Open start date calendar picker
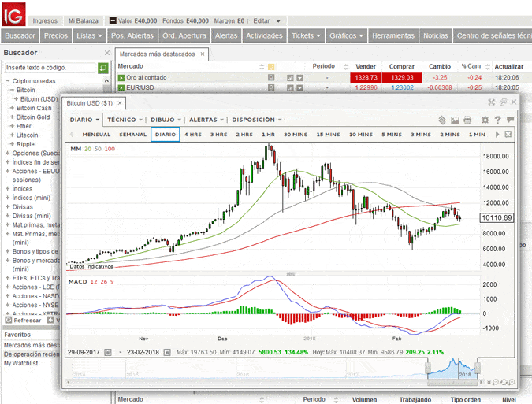Image resolution: width=532 pixels, height=404 pixels. coord(107,353)
